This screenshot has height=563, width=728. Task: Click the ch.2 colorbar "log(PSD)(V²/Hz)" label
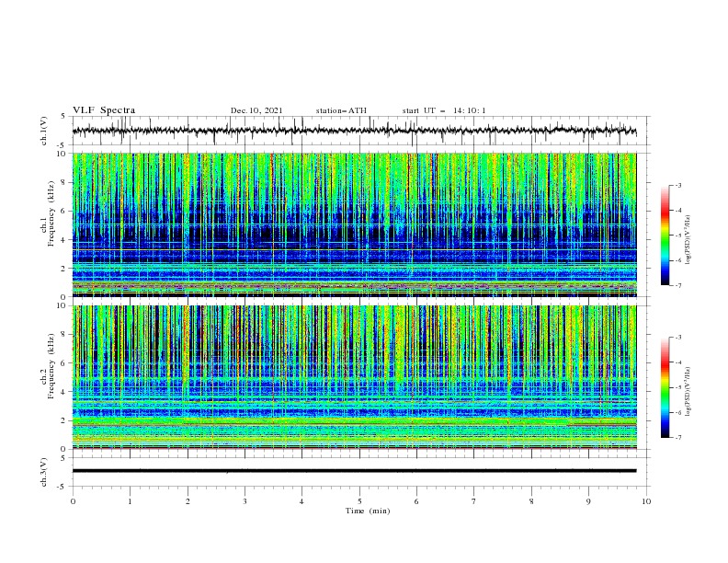tap(688, 392)
